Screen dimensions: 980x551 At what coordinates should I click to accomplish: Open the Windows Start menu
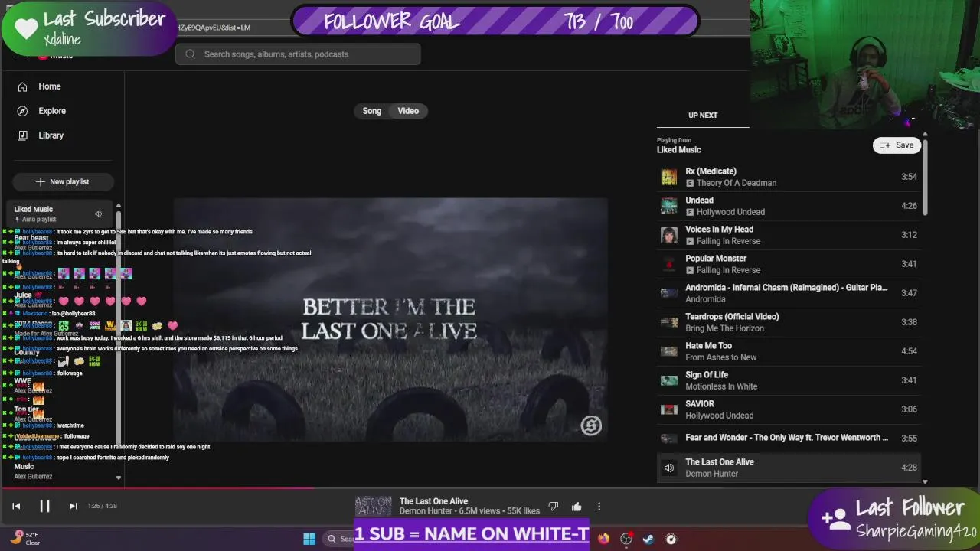point(309,539)
